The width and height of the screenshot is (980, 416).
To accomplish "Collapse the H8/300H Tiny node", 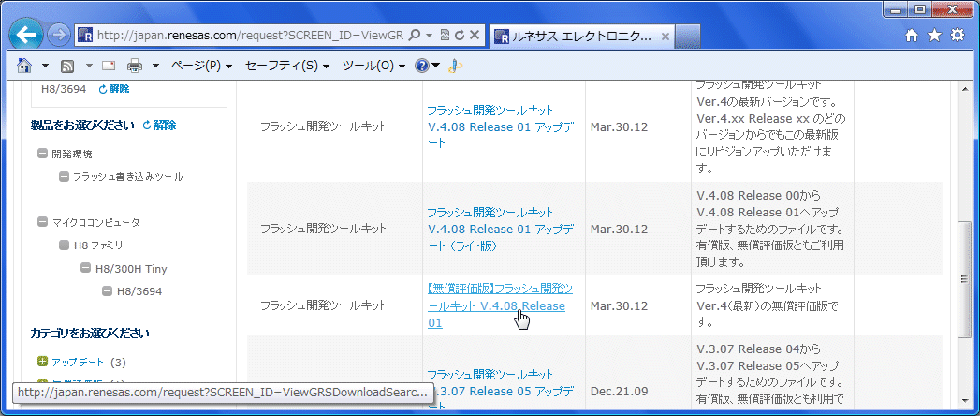I will 85,268.
